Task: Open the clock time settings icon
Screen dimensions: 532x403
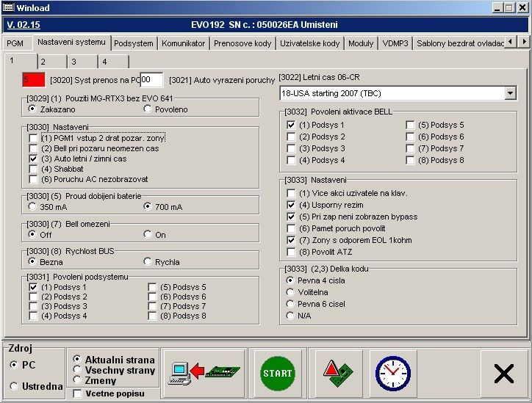Action: point(392,373)
